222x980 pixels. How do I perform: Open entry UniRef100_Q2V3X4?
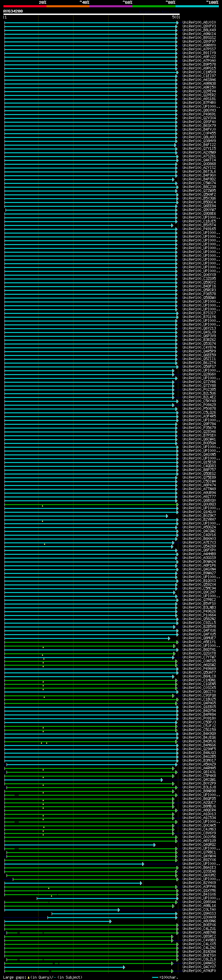coord(199,118)
